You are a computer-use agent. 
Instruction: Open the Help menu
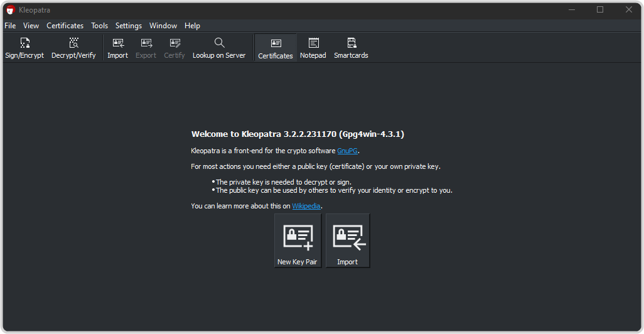(x=192, y=26)
